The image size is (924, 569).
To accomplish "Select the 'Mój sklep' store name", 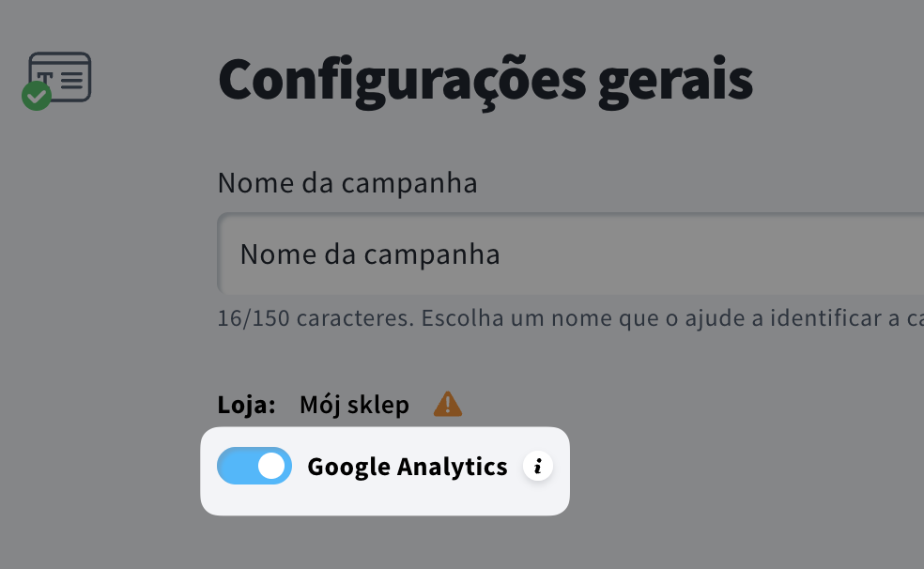I will pos(354,405).
